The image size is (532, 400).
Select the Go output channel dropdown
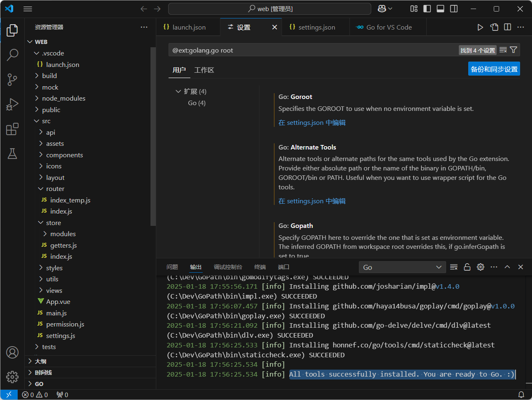coord(402,267)
